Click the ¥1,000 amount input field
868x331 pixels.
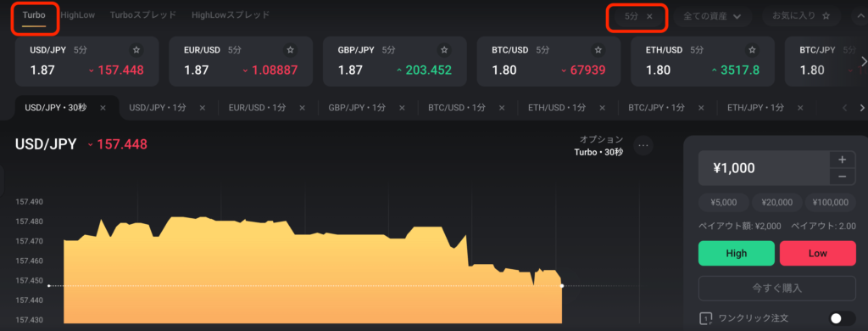pos(764,168)
